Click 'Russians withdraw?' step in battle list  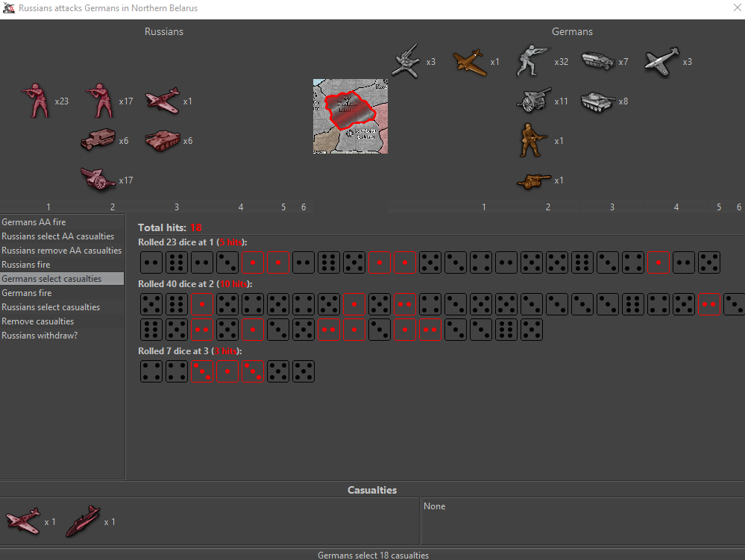[40, 335]
